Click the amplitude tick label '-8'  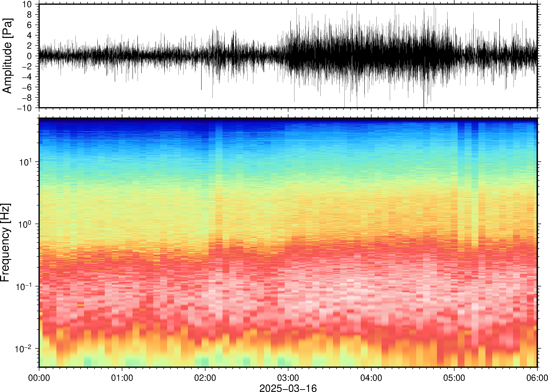tap(27, 98)
